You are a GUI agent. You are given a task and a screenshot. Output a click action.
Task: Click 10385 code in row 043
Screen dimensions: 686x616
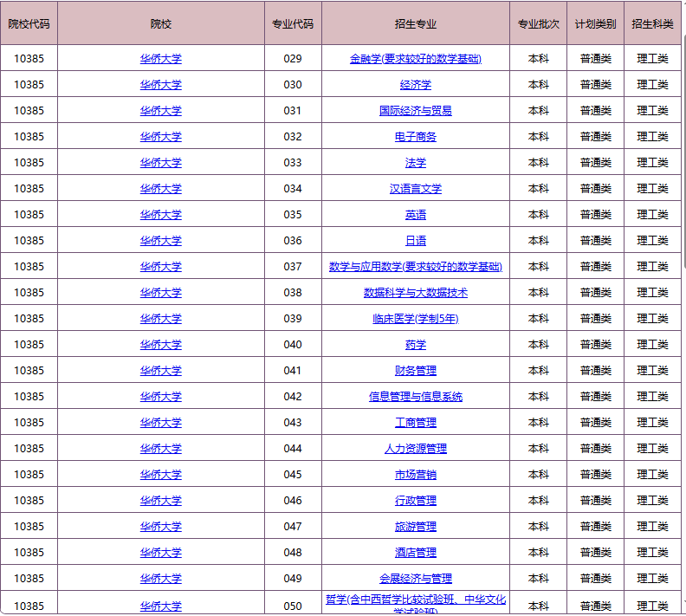(x=29, y=423)
